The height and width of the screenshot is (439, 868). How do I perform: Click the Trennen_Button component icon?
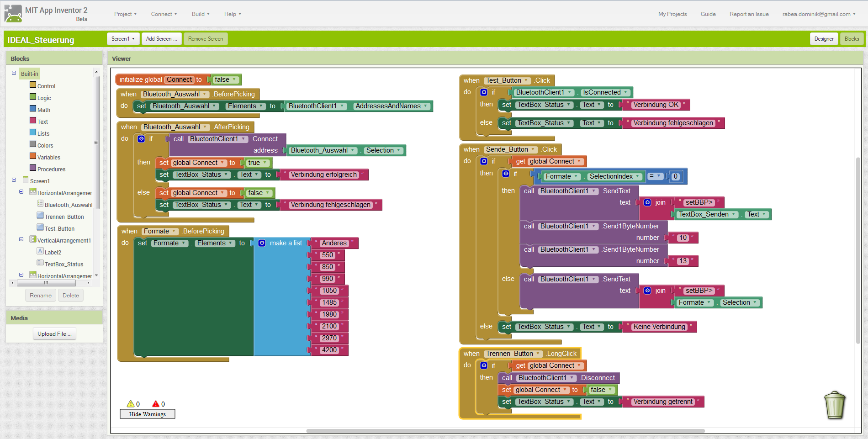click(x=40, y=216)
